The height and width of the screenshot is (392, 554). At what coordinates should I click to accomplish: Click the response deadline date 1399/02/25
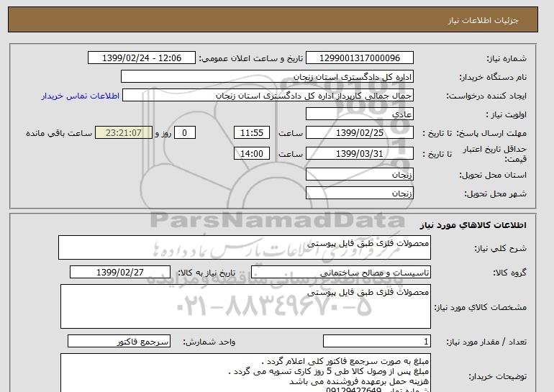click(x=359, y=133)
